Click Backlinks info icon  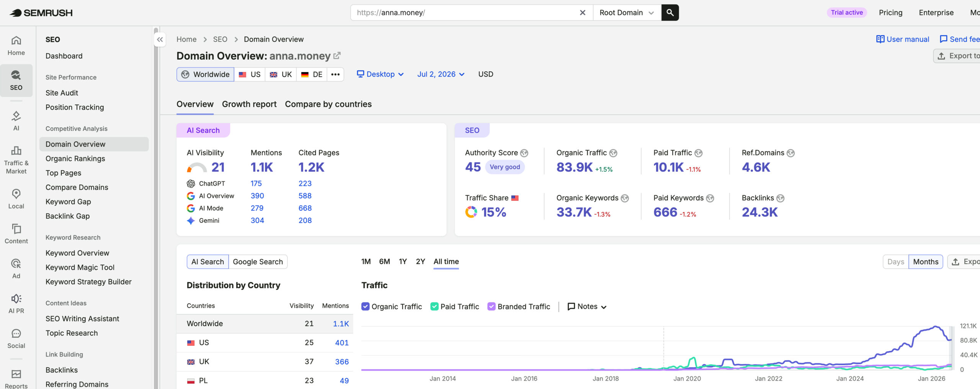click(x=781, y=198)
